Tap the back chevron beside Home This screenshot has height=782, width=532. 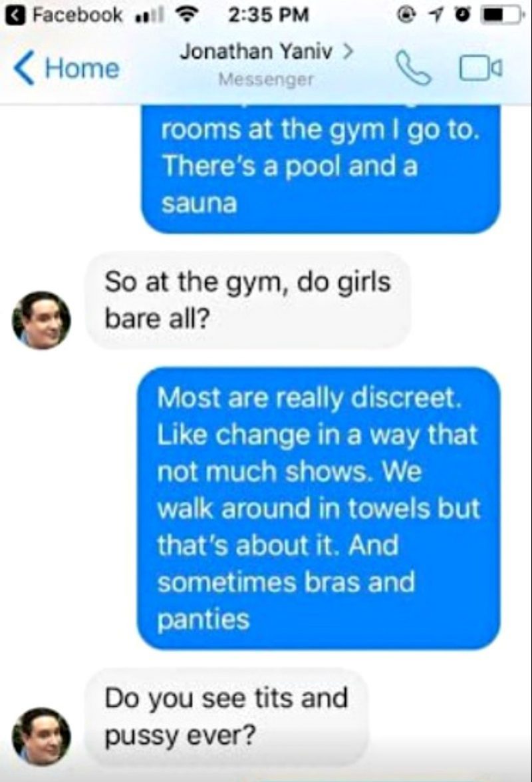(x=23, y=69)
